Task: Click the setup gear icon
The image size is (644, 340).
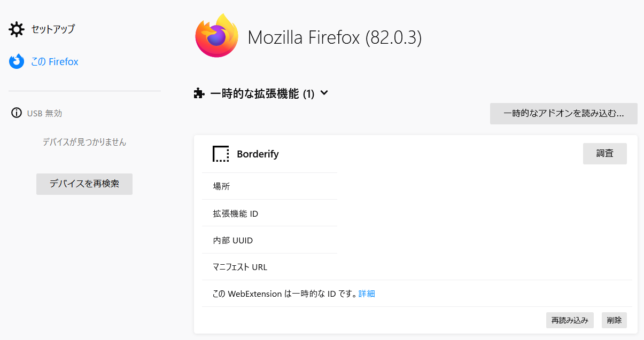Action: coord(17,29)
